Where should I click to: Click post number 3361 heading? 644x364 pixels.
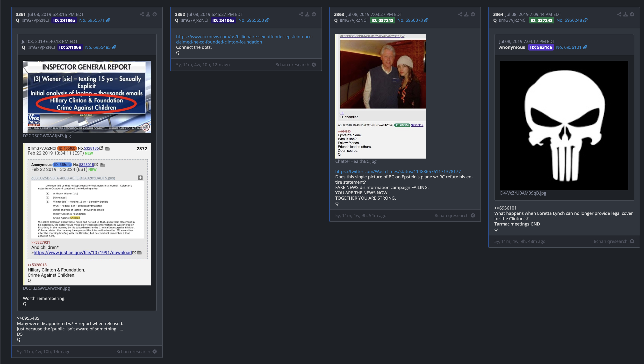click(x=21, y=14)
